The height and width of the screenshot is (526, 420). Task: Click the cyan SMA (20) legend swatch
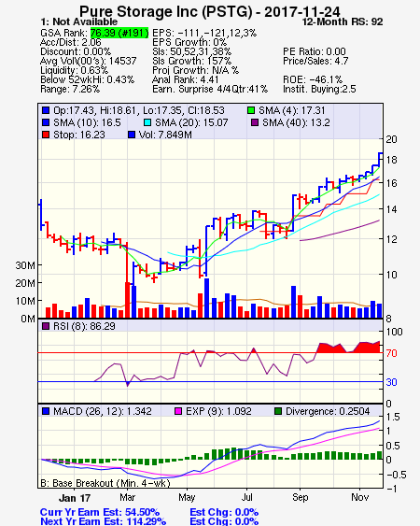147,122
